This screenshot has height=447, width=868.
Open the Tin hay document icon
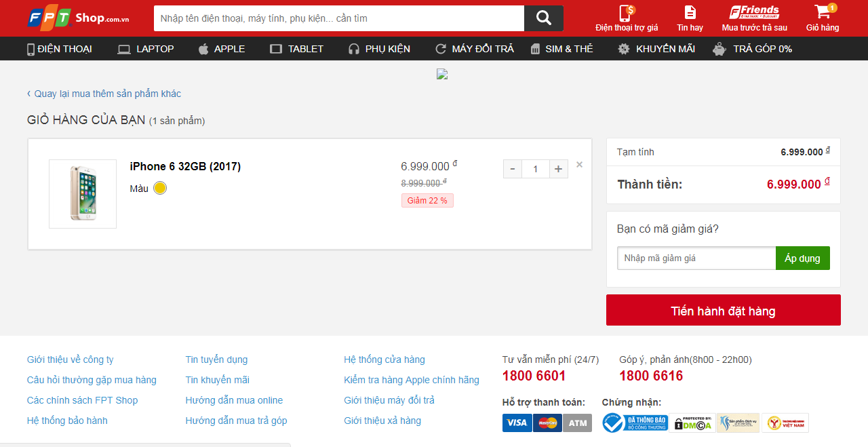click(690, 12)
